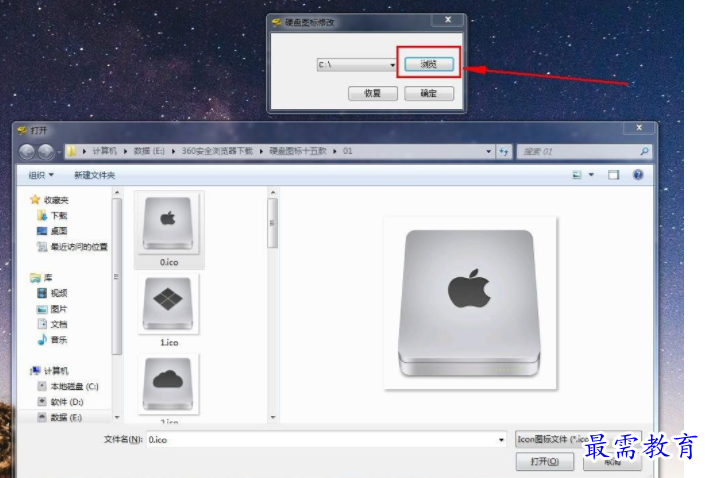The image size is (706, 478).
Task: Open the Icon图标文件 type filter
Action: click(578, 439)
